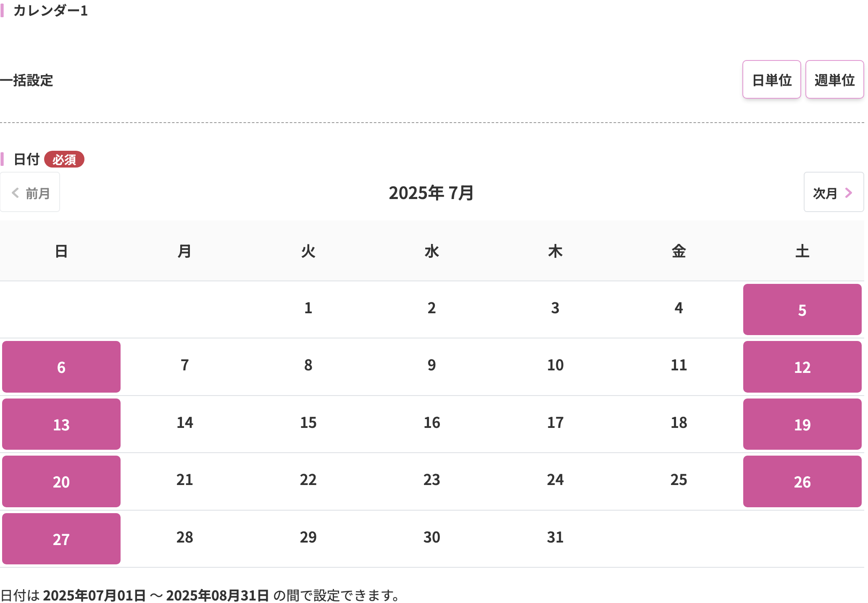Screen dimensions: 868x603
Task: Select date 18 in the calendar
Action: [x=679, y=422]
